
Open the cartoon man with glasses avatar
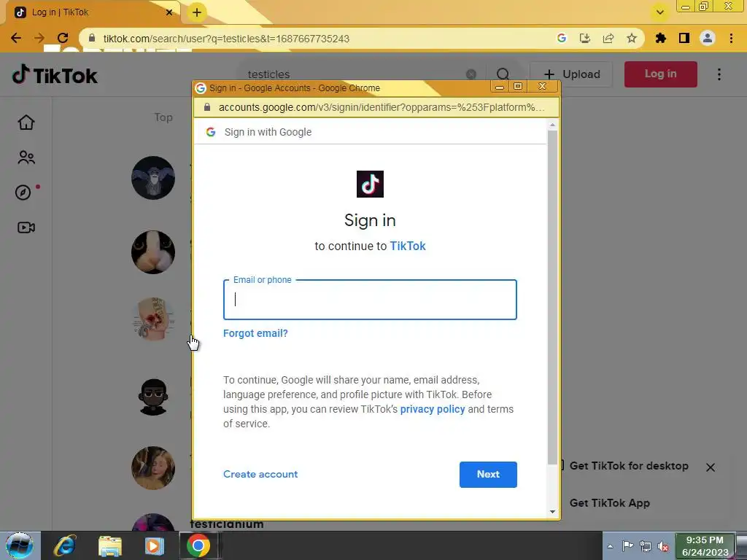(x=153, y=397)
